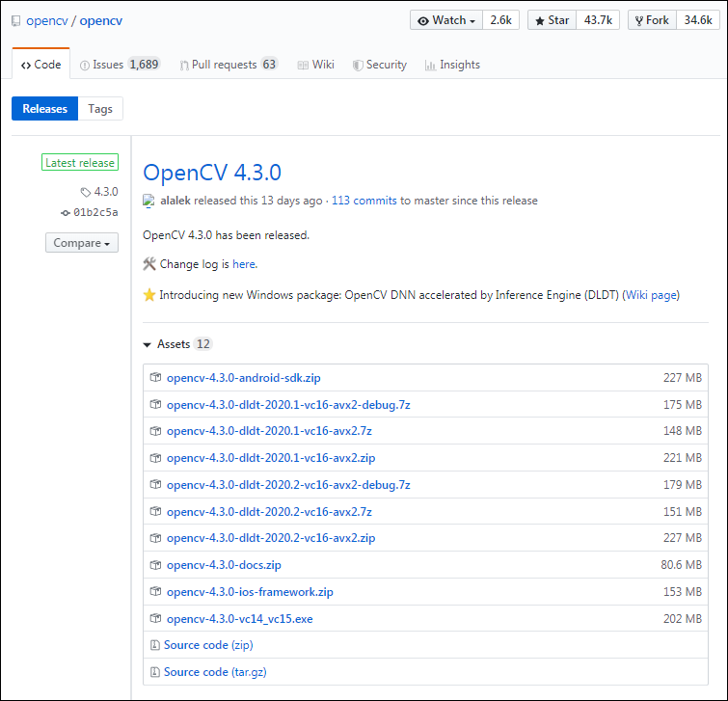Download Source code (tar.gz)
Viewport: 728px width, 701px height.
pos(215,672)
